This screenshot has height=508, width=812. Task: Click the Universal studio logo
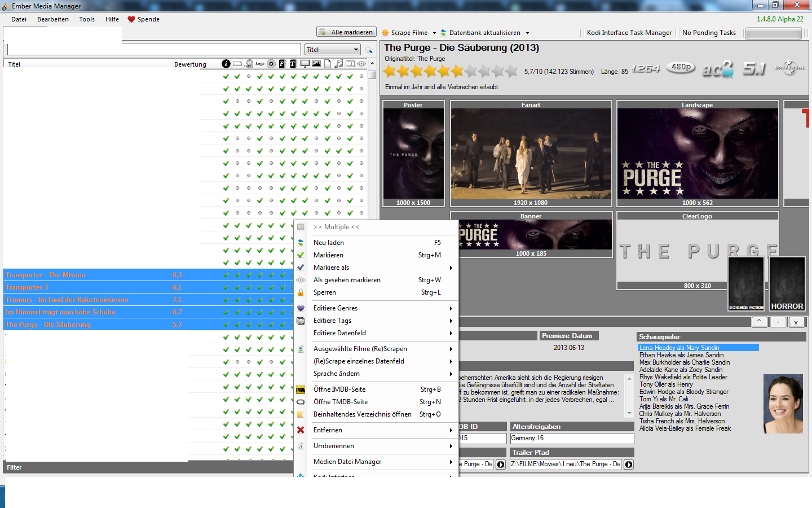[x=790, y=68]
